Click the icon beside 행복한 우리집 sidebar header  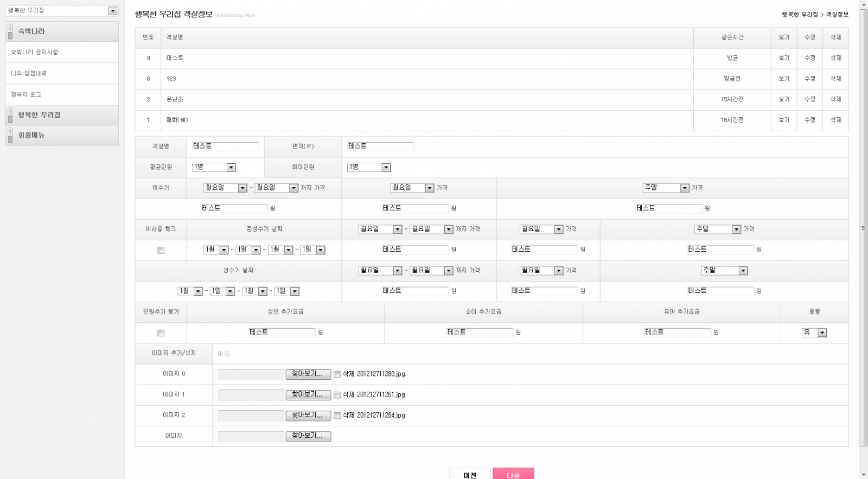[x=10, y=115]
